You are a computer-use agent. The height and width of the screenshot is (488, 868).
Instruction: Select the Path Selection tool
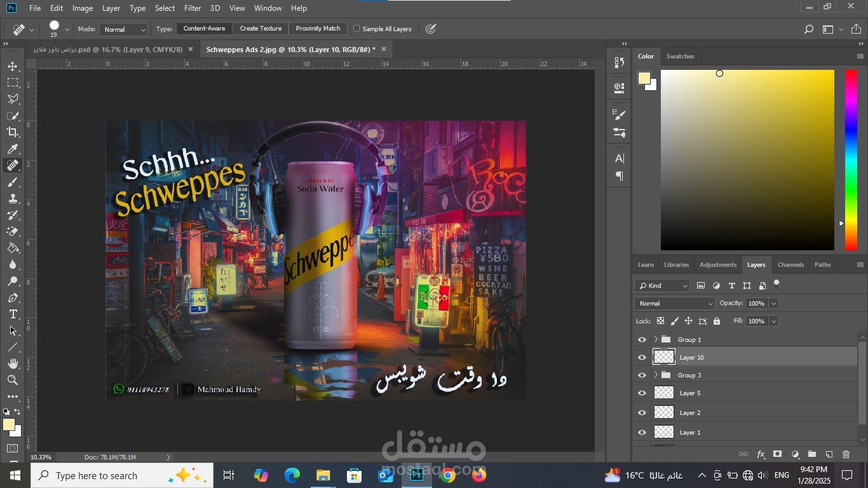13,330
